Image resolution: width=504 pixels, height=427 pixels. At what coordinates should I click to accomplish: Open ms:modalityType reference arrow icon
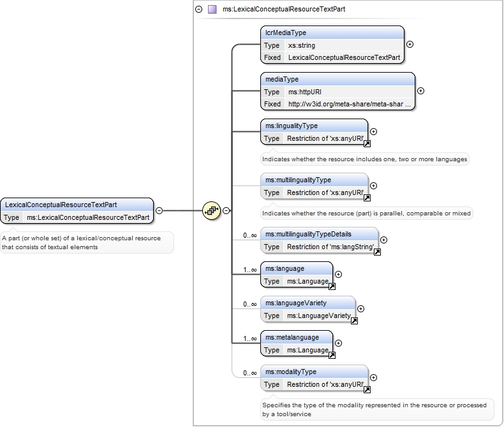(367, 389)
